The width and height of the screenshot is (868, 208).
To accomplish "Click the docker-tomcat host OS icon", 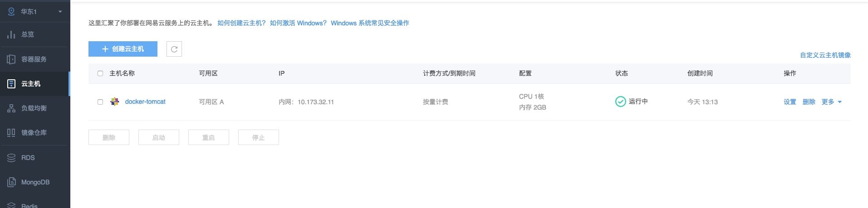I will pos(115,102).
